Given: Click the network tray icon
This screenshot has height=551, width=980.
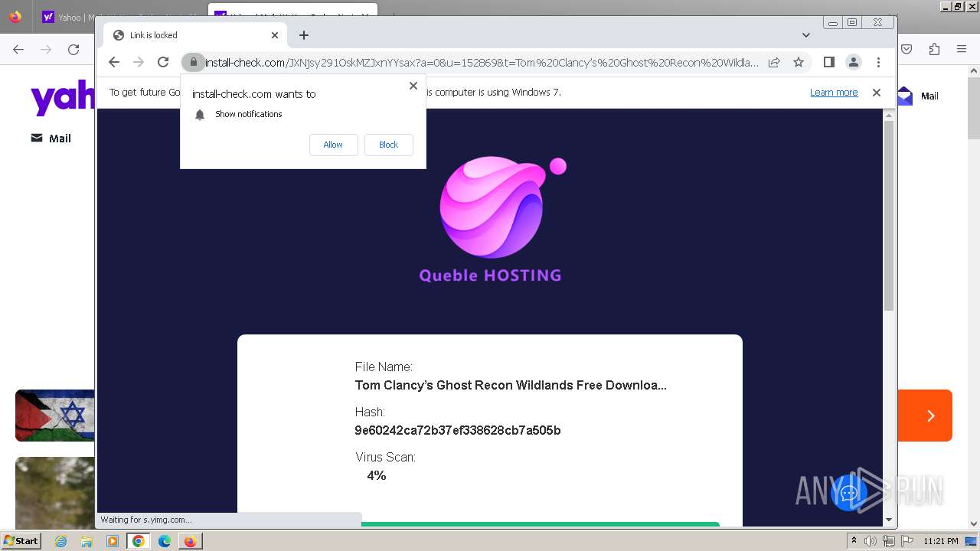Looking at the screenshot, I should 889,541.
